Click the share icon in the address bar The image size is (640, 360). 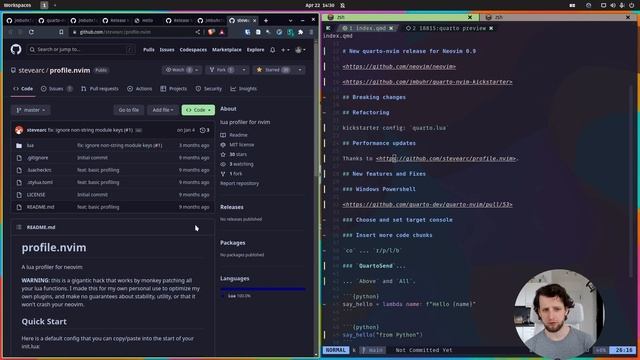click(198, 32)
